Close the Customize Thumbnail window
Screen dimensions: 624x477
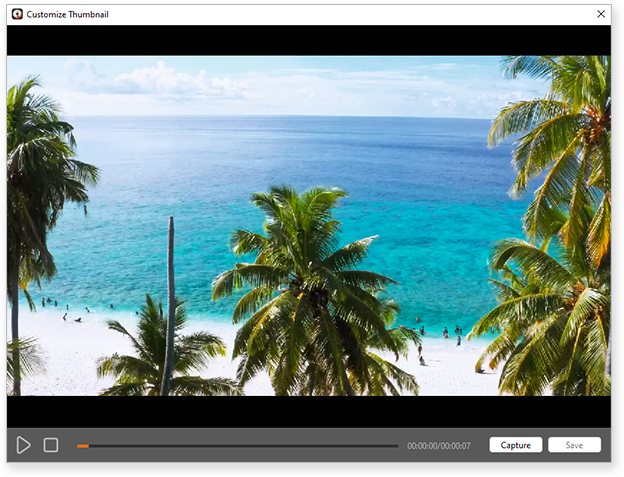(601, 14)
